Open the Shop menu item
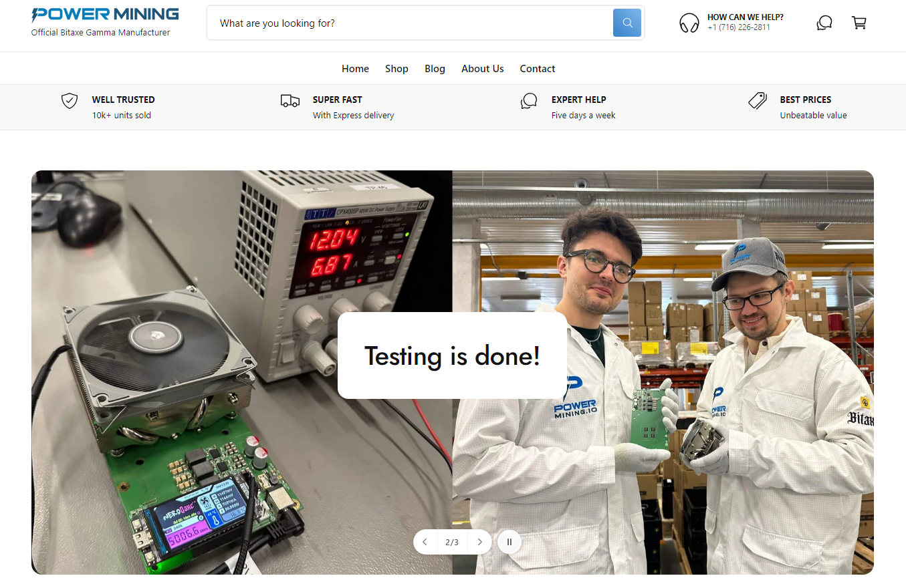The height and width of the screenshot is (588, 906). [x=397, y=69]
